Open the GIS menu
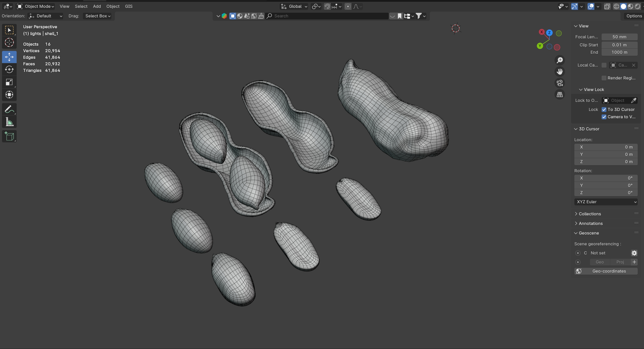The image size is (644, 349). click(x=129, y=6)
